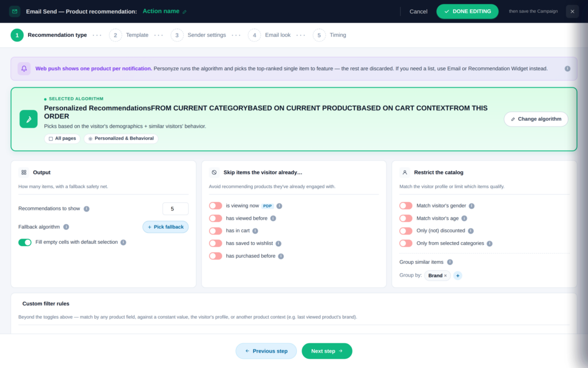Click Next step button
Image resolution: width=588 pixels, height=368 pixels.
click(327, 351)
